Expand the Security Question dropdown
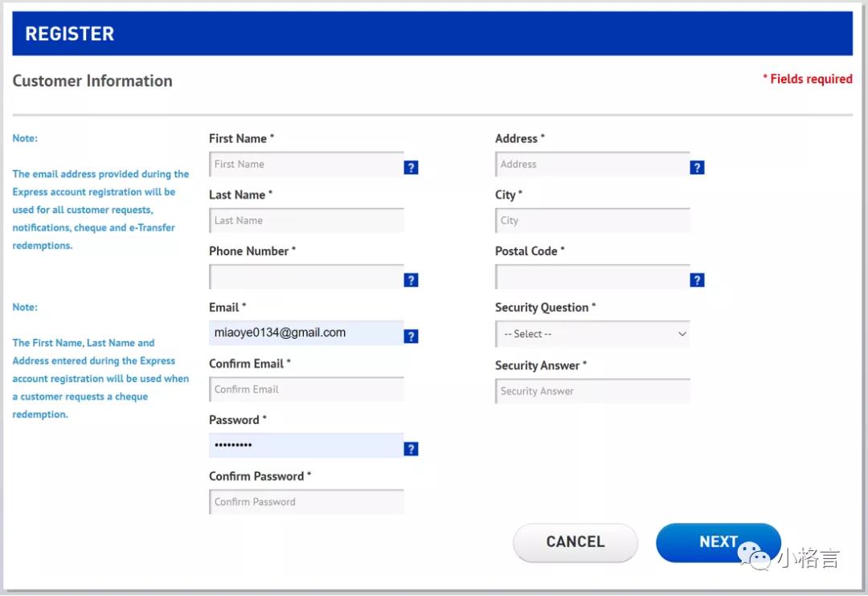 tap(592, 334)
